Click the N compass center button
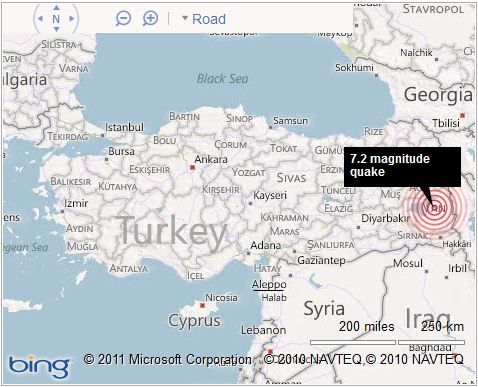The height and width of the screenshot is (387, 478). pos(56,19)
